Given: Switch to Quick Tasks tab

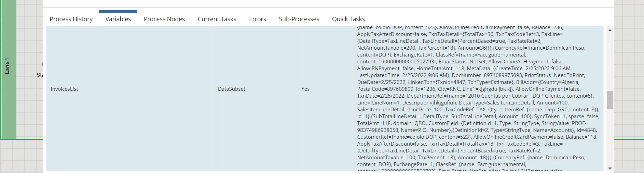Looking at the screenshot, I should tap(348, 19).
